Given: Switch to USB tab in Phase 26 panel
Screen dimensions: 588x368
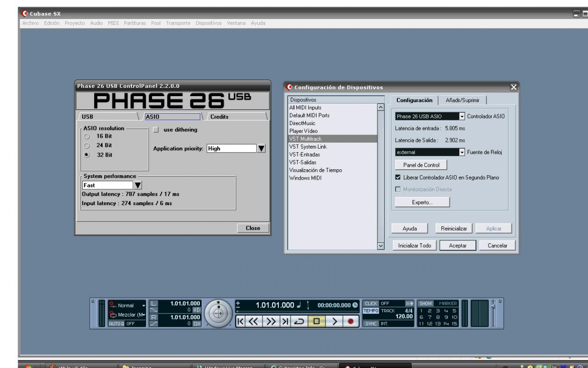Looking at the screenshot, I should (108, 116).
